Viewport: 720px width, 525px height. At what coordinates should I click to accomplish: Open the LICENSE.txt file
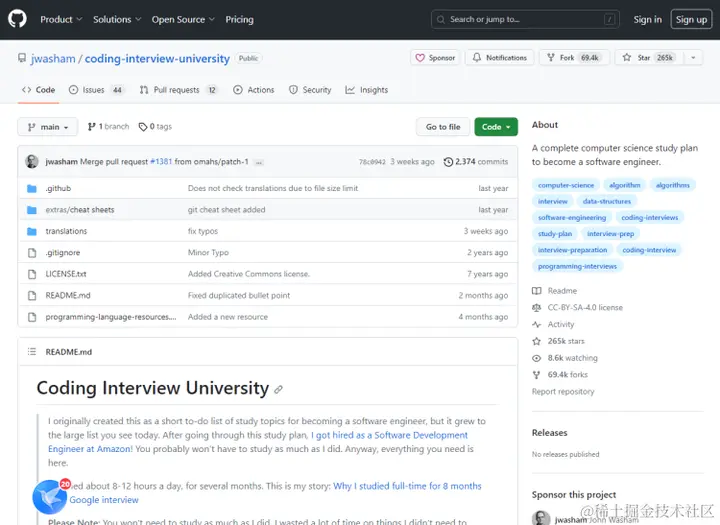pyautogui.click(x=66, y=274)
